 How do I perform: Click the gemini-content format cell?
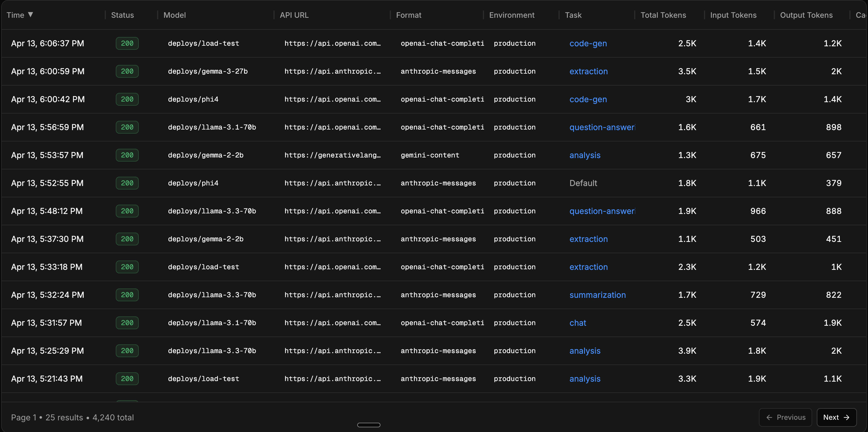pyautogui.click(x=430, y=155)
